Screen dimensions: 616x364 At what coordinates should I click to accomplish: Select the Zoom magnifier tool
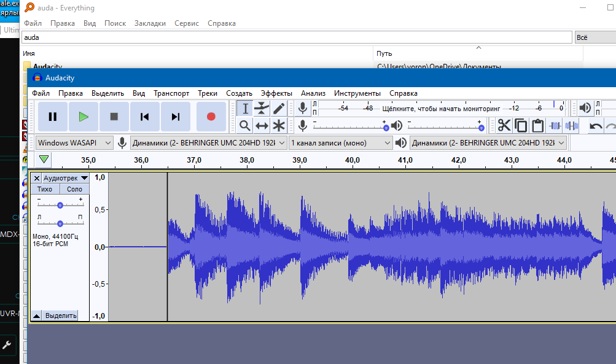click(x=245, y=126)
